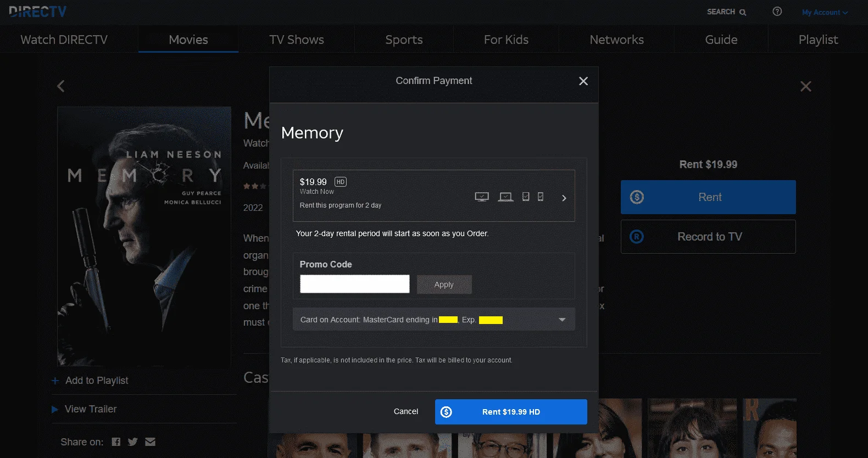868x458 pixels.
Task: Click the View Trailer play icon
Action: click(x=54, y=409)
